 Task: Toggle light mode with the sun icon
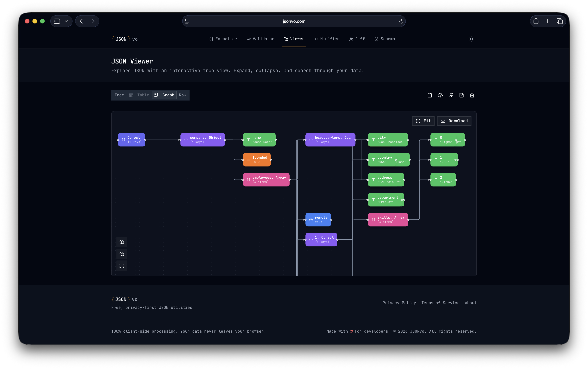(471, 39)
